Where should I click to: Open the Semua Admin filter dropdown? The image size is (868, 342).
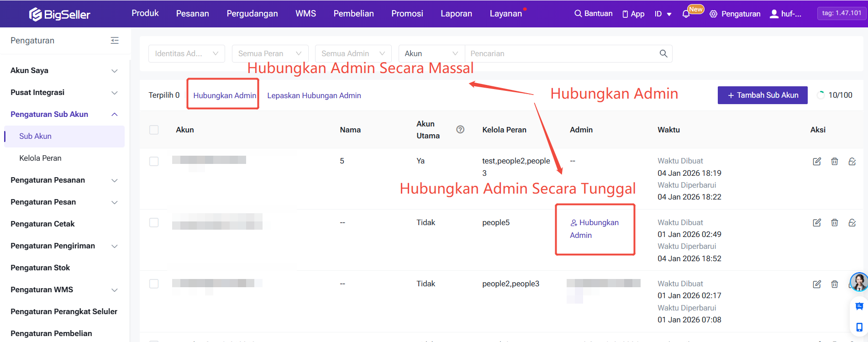click(353, 53)
